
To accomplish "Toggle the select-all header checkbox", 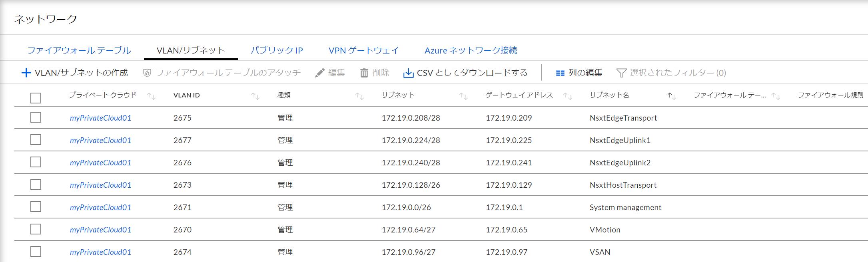I will 36,98.
